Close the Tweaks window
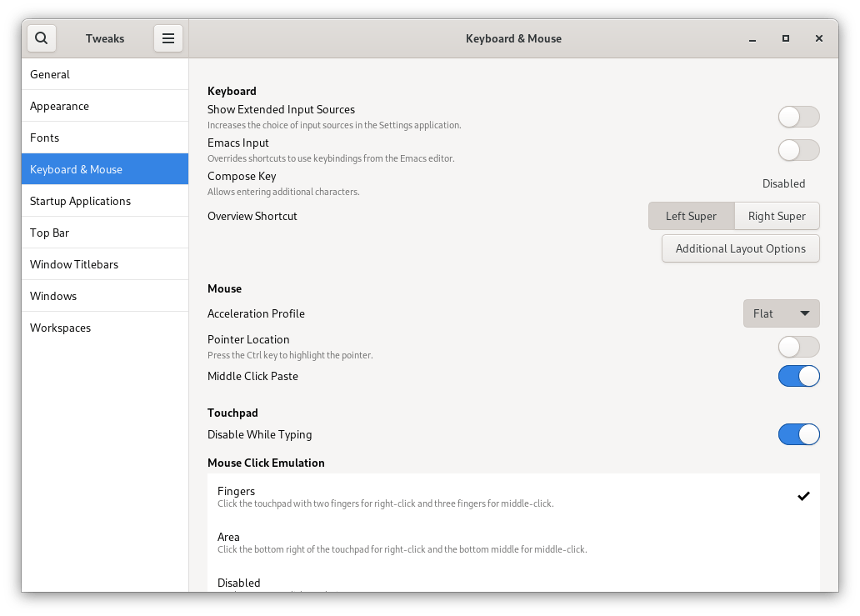 [x=819, y=38]
